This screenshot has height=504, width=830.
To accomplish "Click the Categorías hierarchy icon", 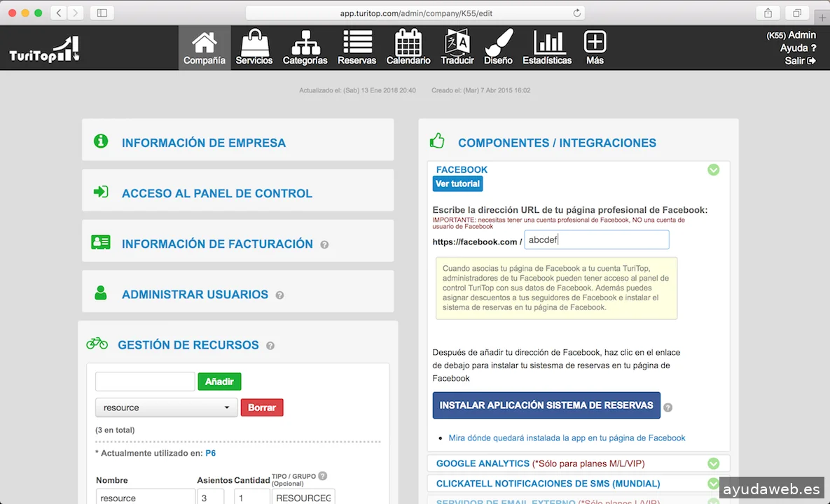I will (305, 43).
